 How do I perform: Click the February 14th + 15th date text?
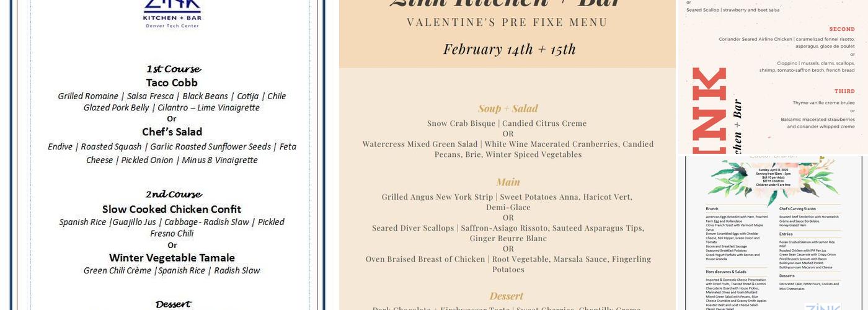[x=509, y=49]
